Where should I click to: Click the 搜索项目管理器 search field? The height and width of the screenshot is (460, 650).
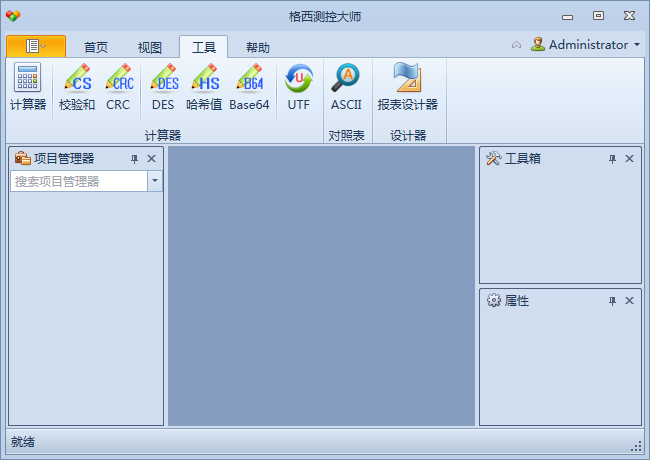coord(79,181)
